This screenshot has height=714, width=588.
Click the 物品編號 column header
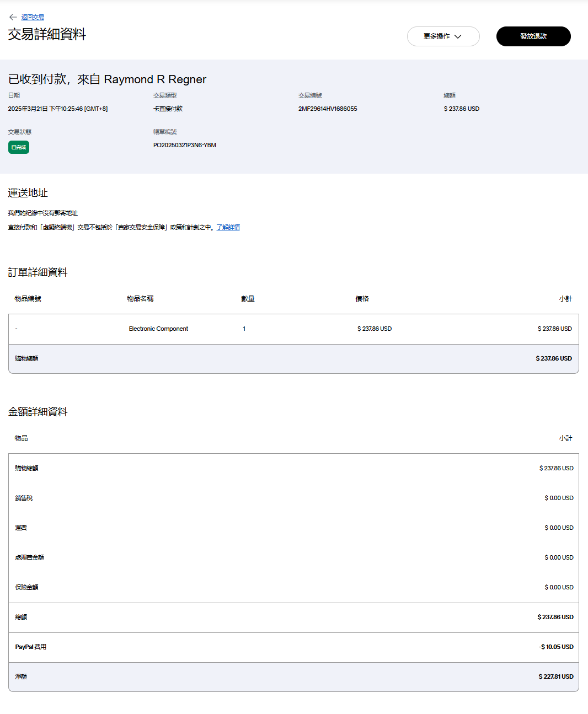coord(28,299)
